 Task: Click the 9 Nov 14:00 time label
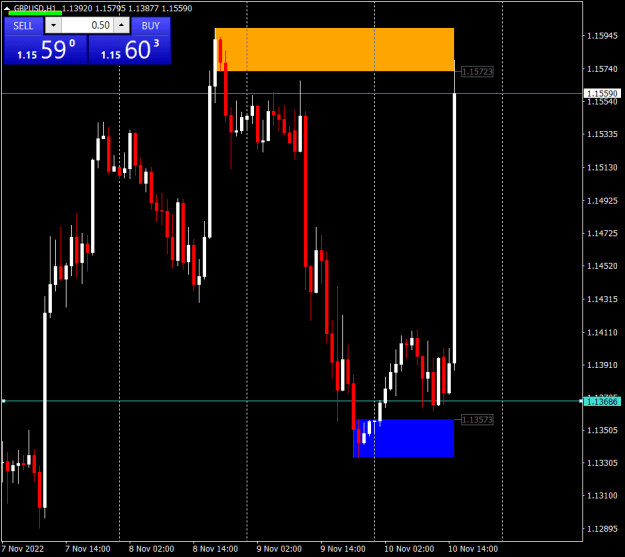(x=343, y=549)
